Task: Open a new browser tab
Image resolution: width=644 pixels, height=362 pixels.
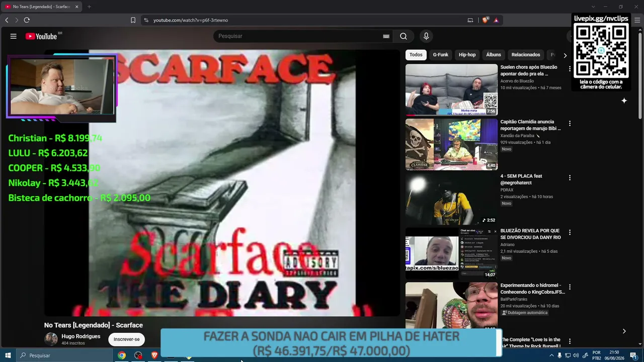Action: (x=89, y=7)
